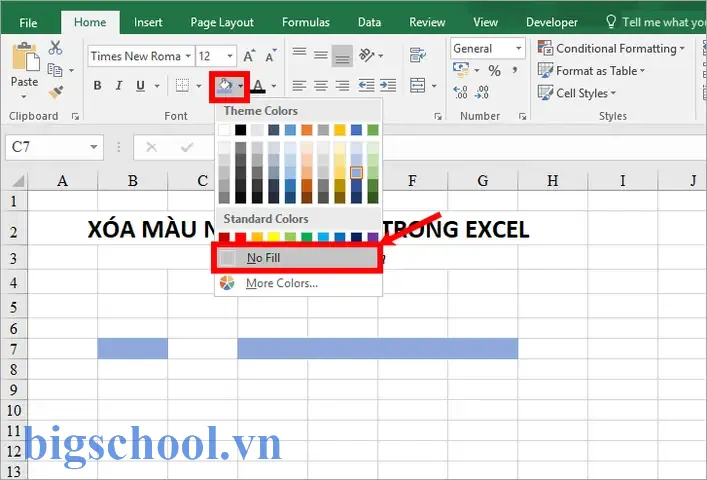Increase font size with large A icon
The width and height of the screenshot is (707, 480).
[x=249, y=56]
